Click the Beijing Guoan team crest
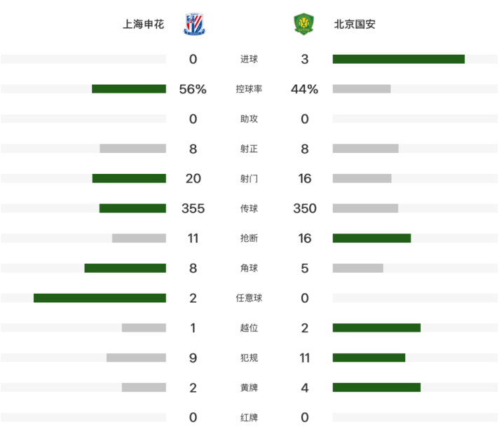Viewport: 504px width, 448px height. [x=304, y=24]
